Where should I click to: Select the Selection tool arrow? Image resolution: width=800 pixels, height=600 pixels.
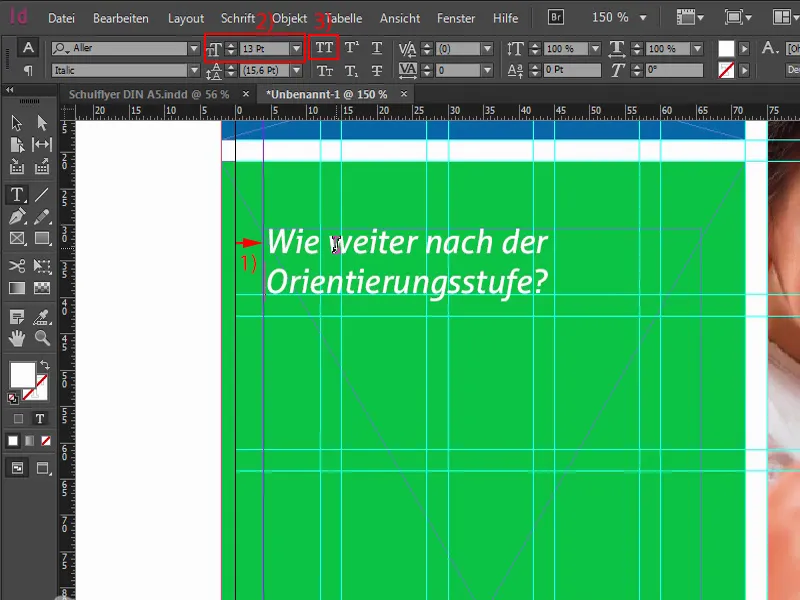coord(17,122)
